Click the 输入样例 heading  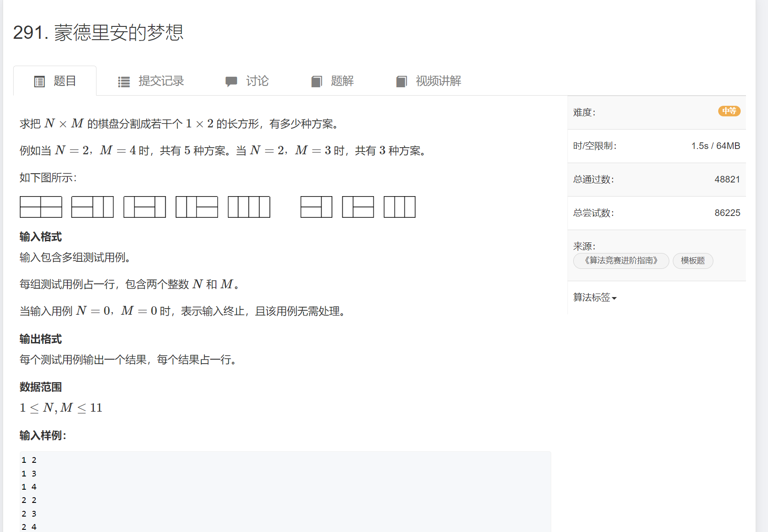coord(43,436)
